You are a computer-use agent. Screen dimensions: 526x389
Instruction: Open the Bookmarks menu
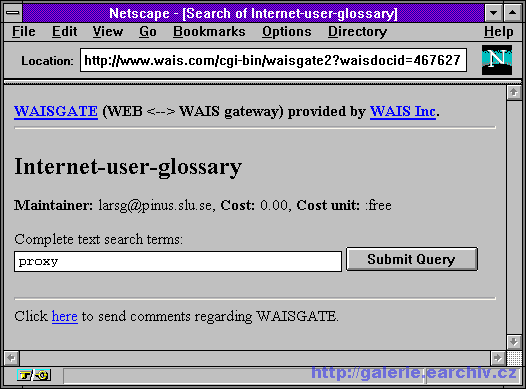click(x=209, y=32)
